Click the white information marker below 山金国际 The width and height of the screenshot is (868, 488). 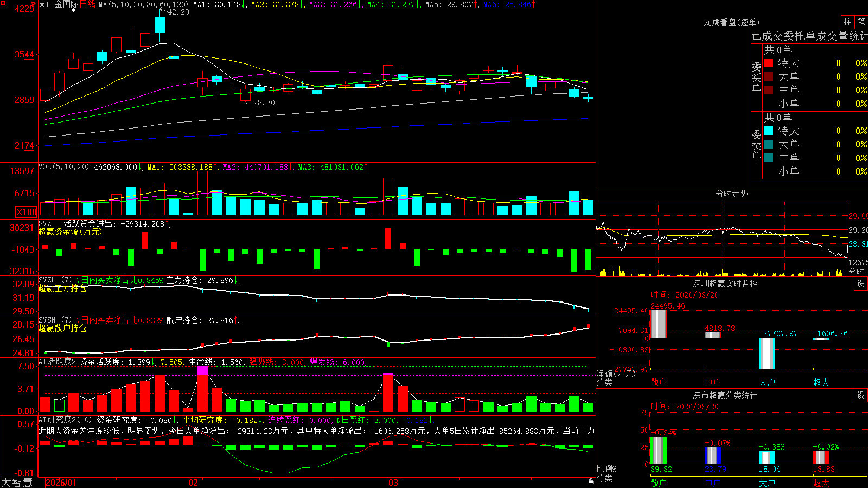(x=73, y=10)
